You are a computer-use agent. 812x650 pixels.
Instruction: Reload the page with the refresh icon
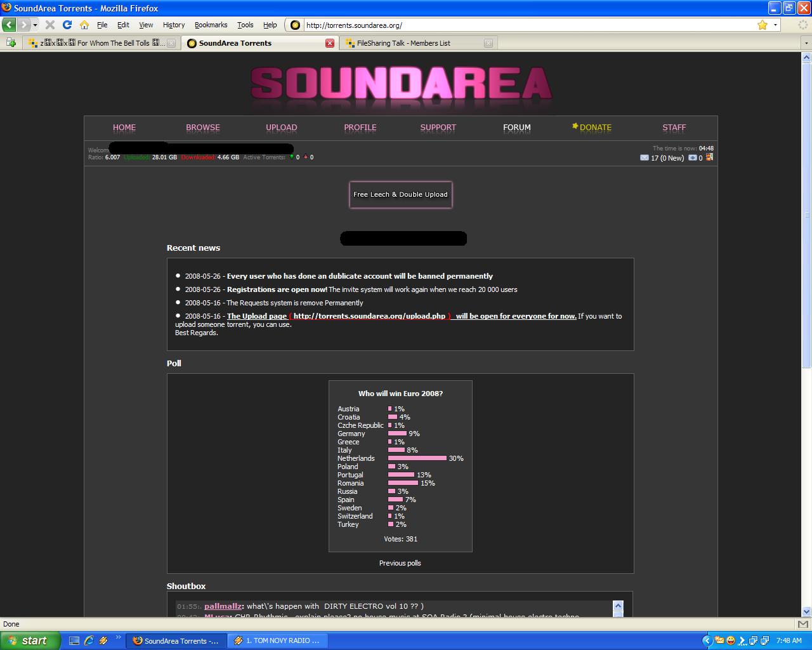[67, 25]
